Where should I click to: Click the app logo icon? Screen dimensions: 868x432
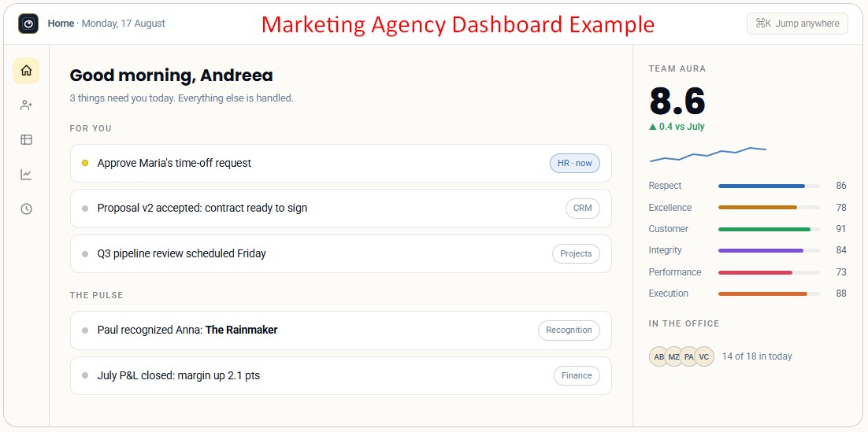pyautogui.click(x=28, y=24)
